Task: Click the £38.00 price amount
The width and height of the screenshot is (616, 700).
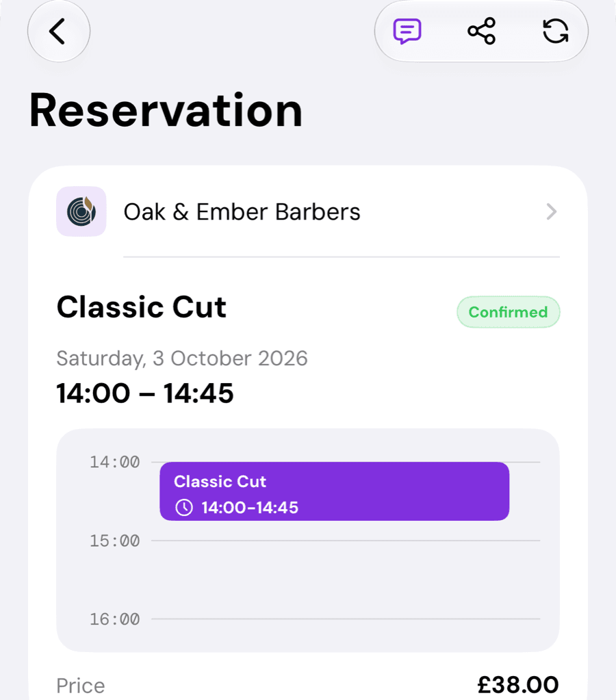Action: [x=518, y=684]
